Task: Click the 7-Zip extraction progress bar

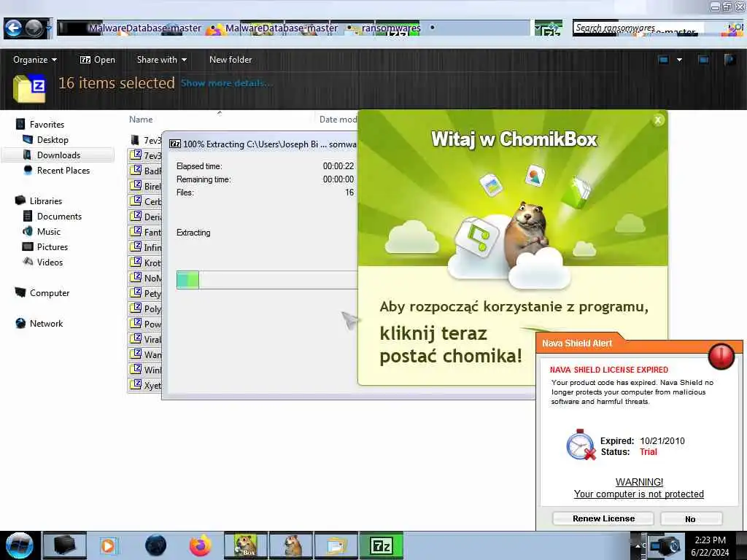Action: click(x=267, y=280)
